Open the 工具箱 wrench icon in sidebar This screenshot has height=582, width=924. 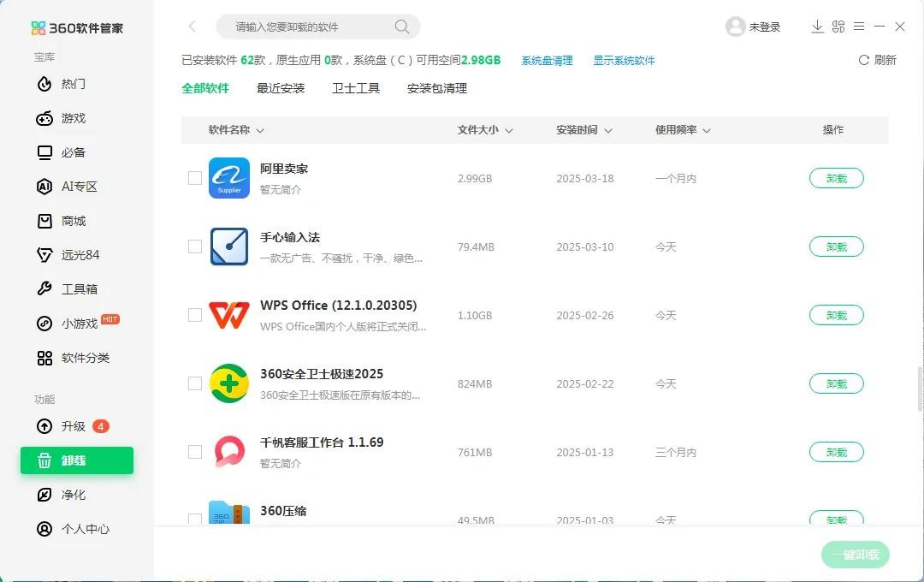click(x=44, y=289)
